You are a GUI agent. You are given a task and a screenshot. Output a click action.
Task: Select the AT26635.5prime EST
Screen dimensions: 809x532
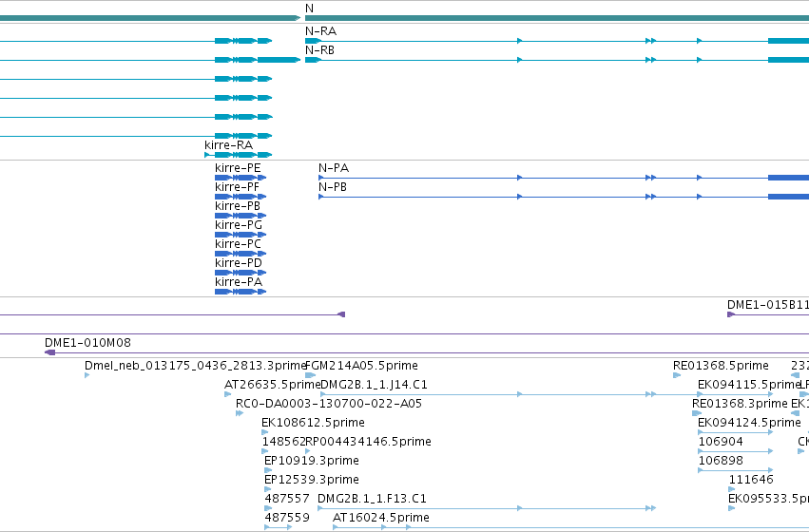click(227, 394)
